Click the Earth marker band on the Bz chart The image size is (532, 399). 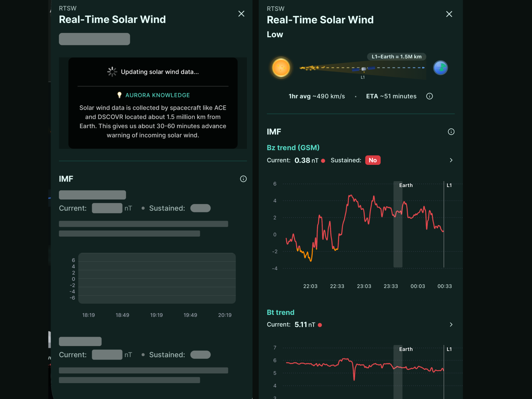[x=398, y=225]
